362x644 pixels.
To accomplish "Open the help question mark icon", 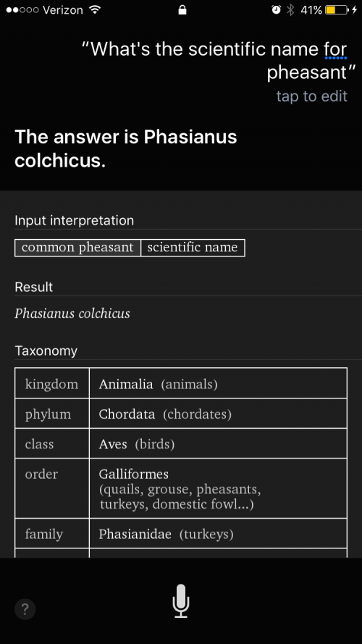I will pyautogui.click(x=25, y=609).
